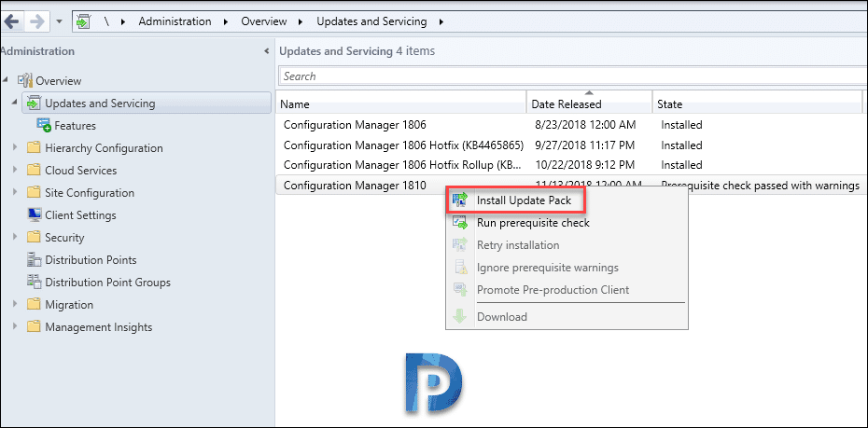Click the Search field in Updates list
Image resolution: width=868 pixels, height=428 pixels.
(x=573, y=76)
